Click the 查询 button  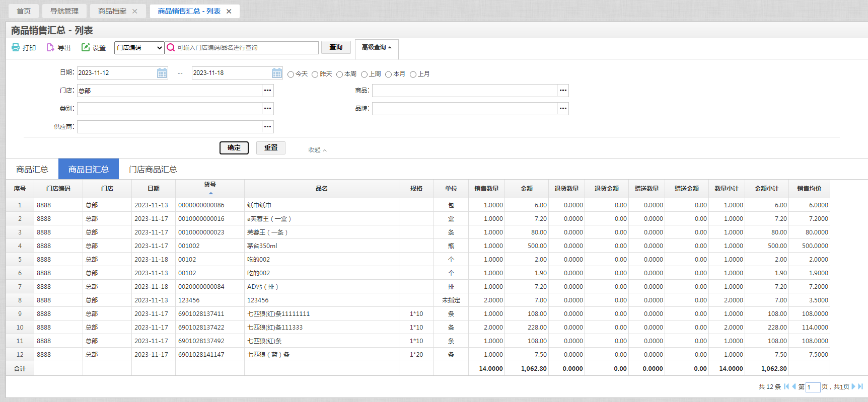(336, 47)
